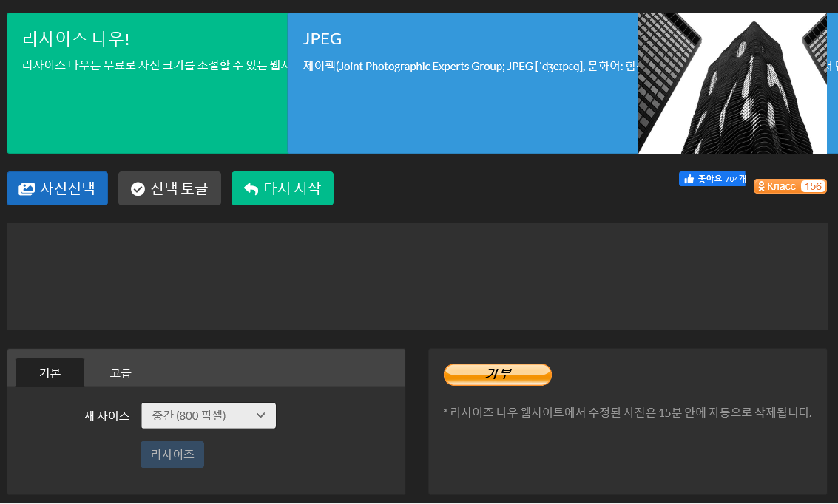Image resolution: width=838 pixels, height=504 pixels.
Task: Switch to the 고급 advanced tab
Action: point(121,372)
